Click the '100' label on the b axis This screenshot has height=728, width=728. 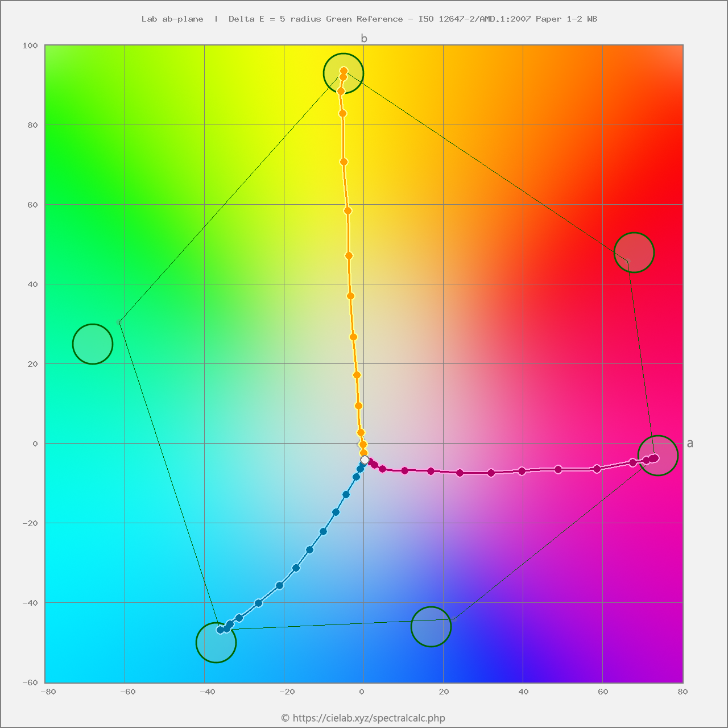tap(30, 45)
